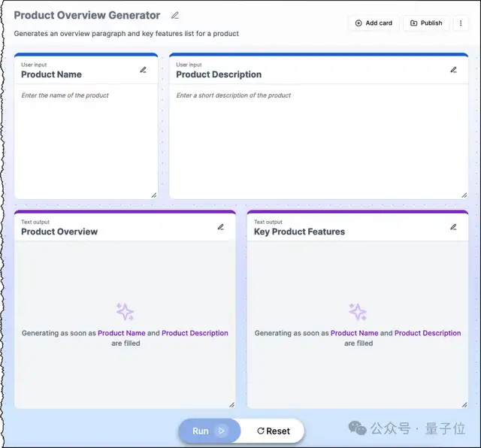Publish the app with the Publish button
Image resolution: width=481 pixels, height=448 pixels.
pos(426,23)
